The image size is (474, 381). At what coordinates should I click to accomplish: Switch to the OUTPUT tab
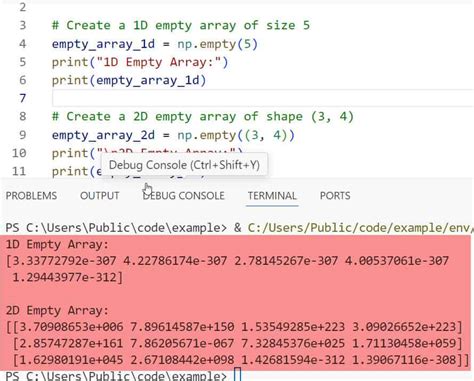[100, 196]
